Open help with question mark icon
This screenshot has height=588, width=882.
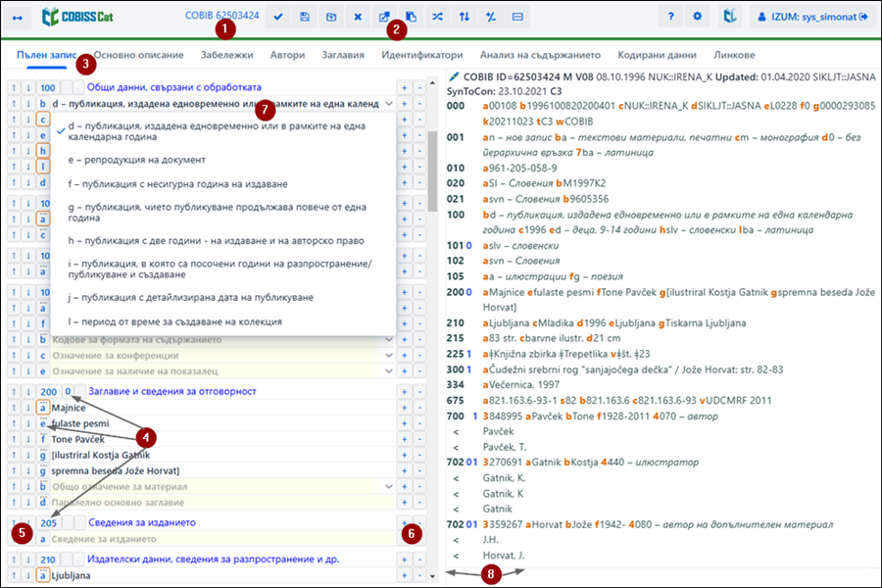click(x=670, y=17)
